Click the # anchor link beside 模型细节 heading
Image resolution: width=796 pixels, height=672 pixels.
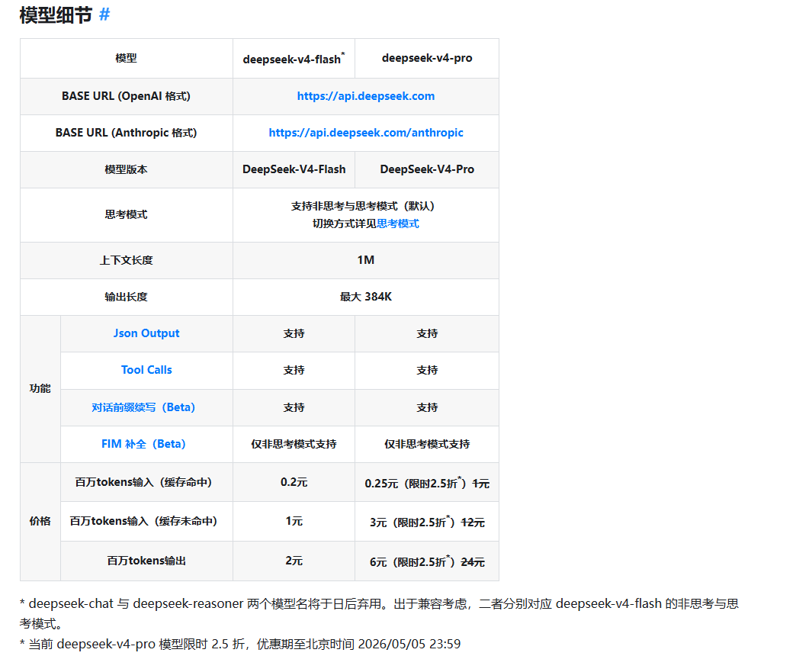tap(104, 14)
